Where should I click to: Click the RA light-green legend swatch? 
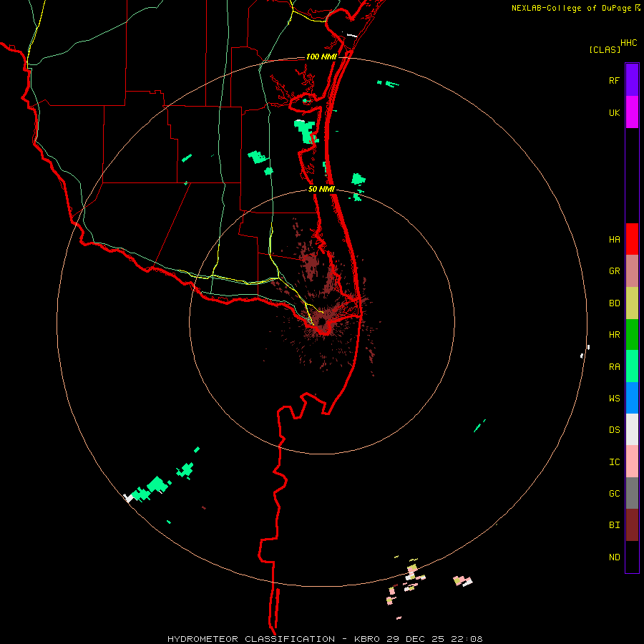pyautogui.click(x=632, y=366)
